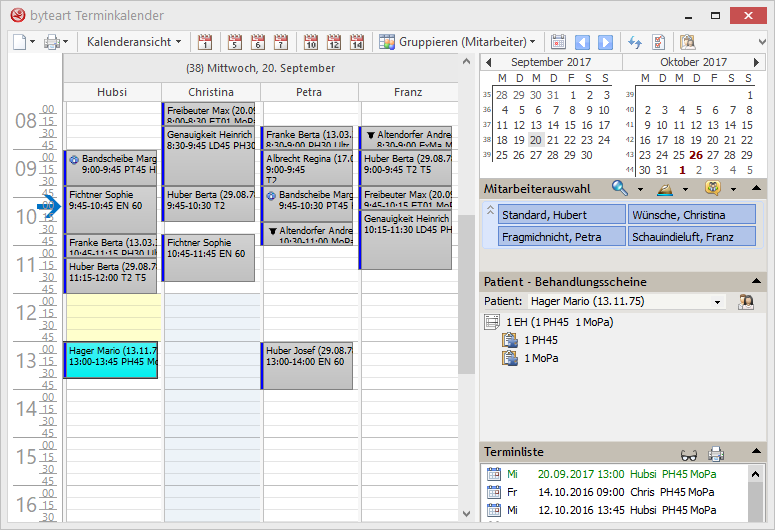775x530 pixels.
Task: Select the 1-day calendar view icon
Action: tap(205, 42)
